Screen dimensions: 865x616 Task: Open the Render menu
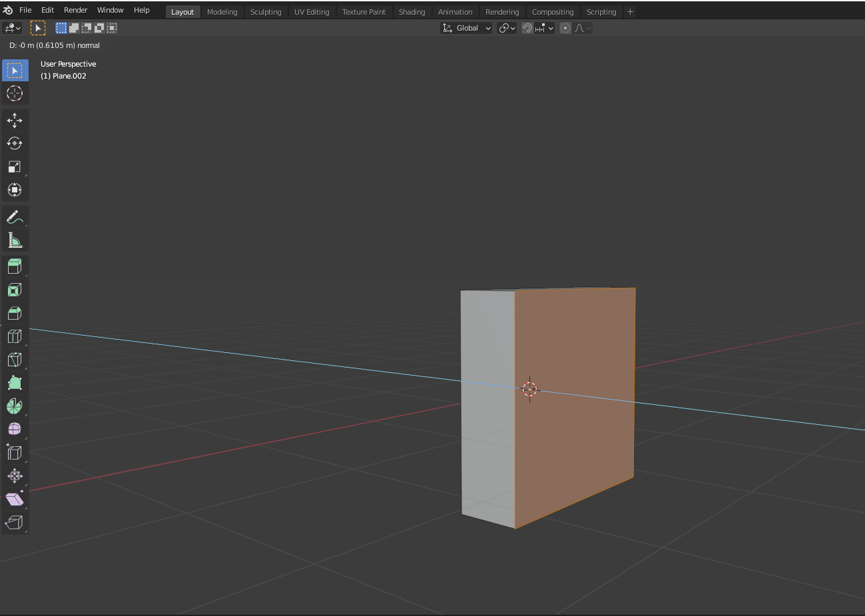(75, 10)
